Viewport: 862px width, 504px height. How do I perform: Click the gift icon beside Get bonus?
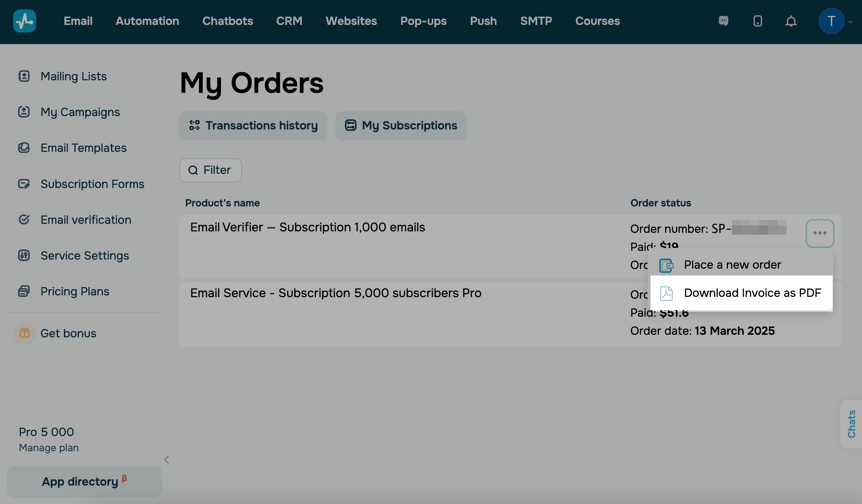pyautogui.click(x=25, y=333)
